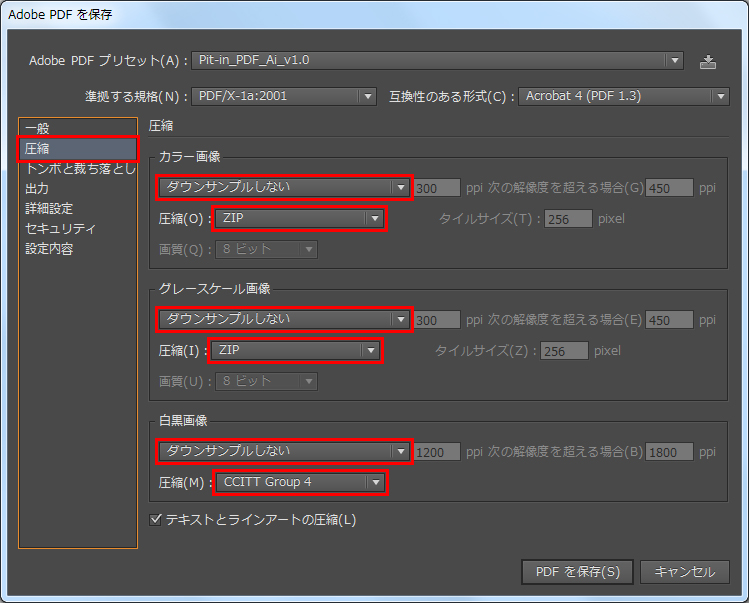
Task: Go to トンボと裁ち落とし settings
Action: (x=78, y=169)
